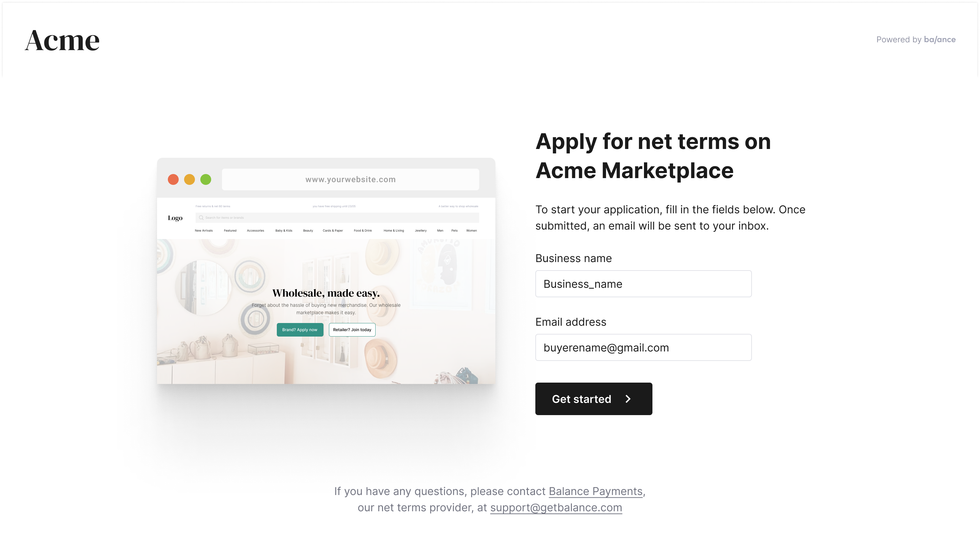980x537 pixels.
Task: Select New Arrivals in mockup navigation
Action: pyautogui.click(x=203, y=231)
